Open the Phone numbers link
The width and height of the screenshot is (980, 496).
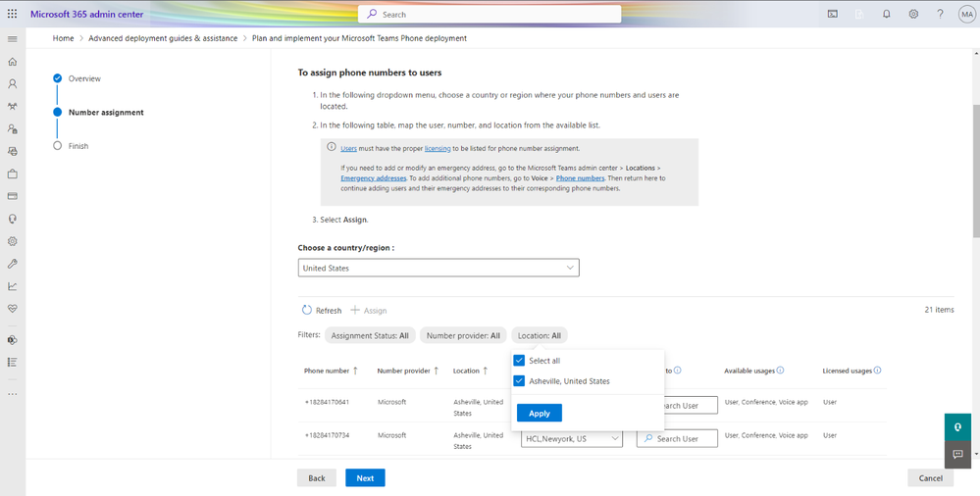pyautogui.click(x=580, y=178)
